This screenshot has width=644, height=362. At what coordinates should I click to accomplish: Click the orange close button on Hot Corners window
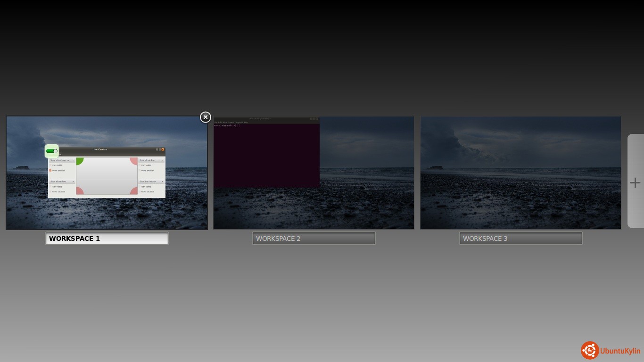click(163, 149)
